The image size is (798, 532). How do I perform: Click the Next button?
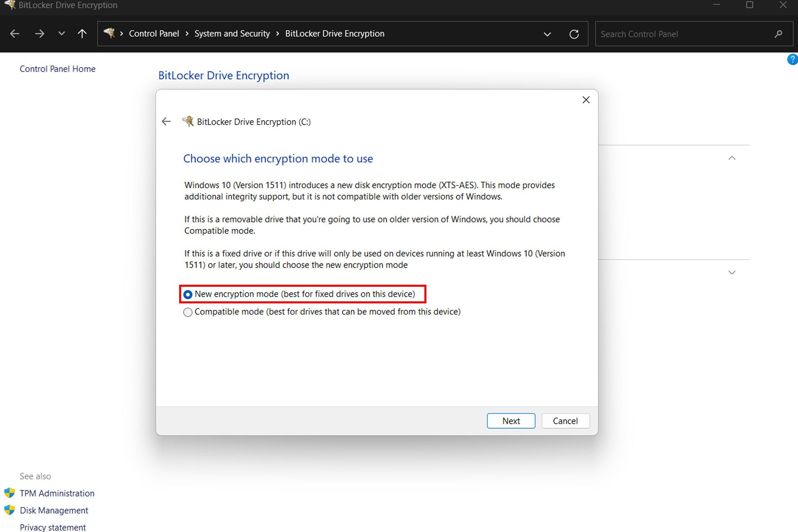[511, 421]
